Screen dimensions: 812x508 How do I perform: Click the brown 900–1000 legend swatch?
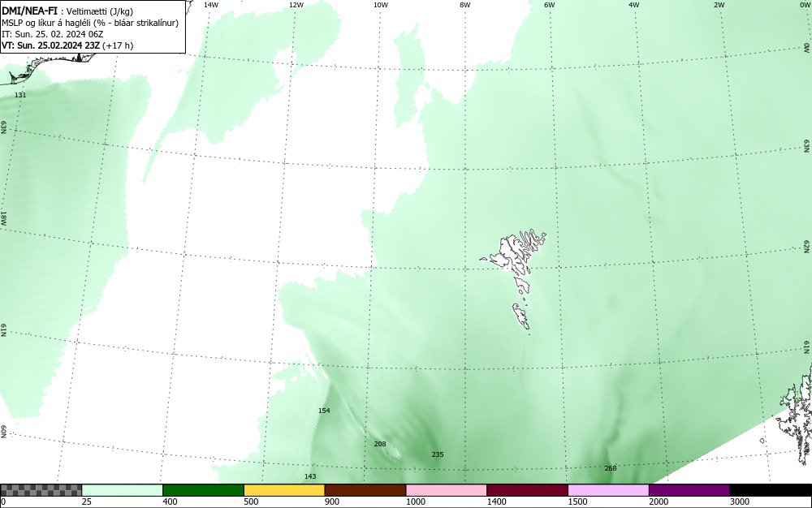[365, 490]
